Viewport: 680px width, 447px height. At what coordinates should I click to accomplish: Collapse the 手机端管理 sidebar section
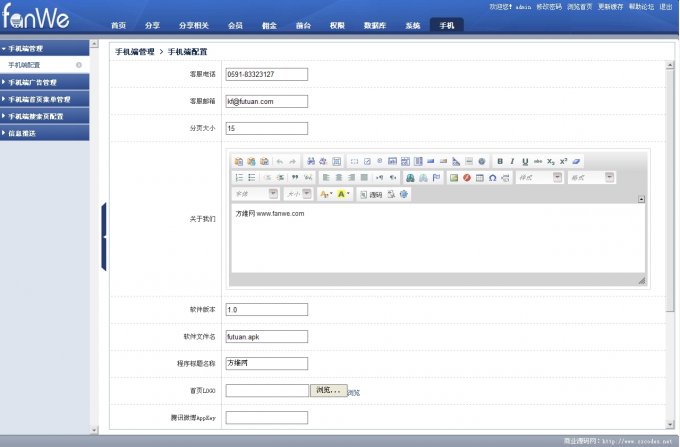point(45,48)
